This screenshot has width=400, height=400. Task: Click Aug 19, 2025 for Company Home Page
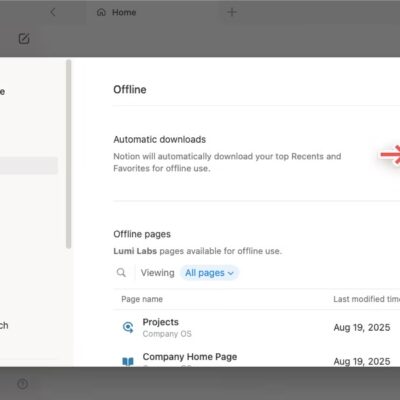click(x=362, y=361)
